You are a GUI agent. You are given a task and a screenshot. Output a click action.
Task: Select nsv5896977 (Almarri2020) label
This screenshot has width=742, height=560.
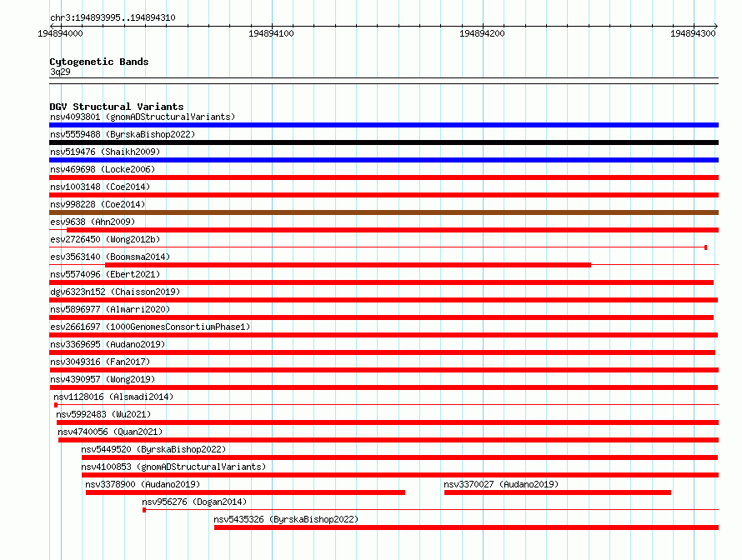110,309
